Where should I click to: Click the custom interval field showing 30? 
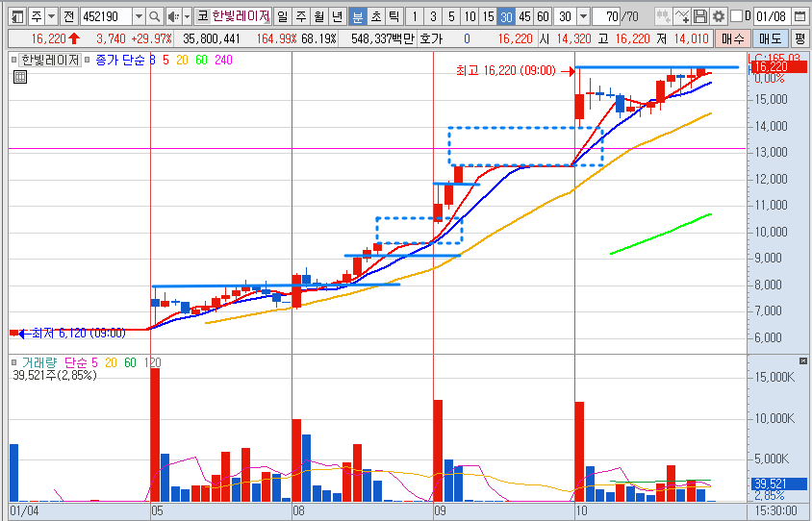point(565,16)
